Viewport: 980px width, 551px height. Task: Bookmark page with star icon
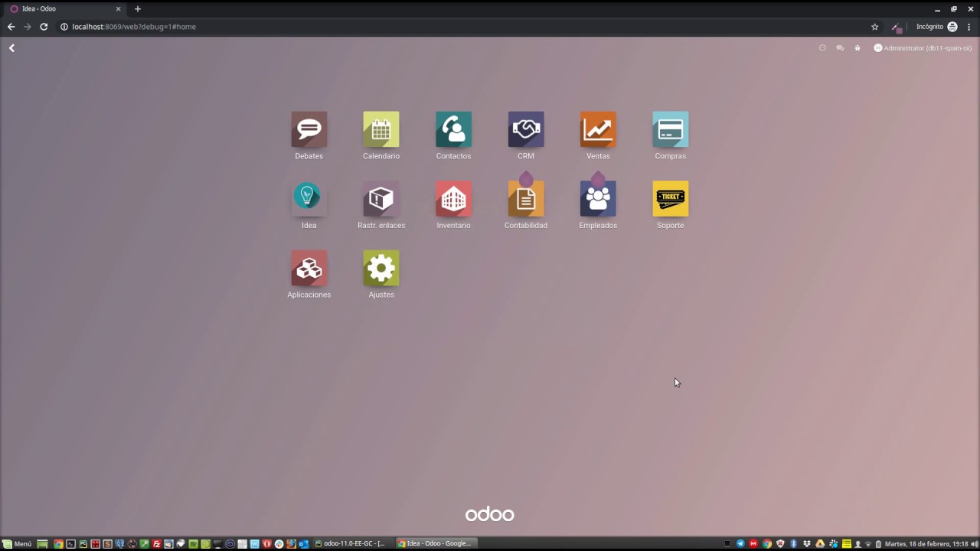[875, 27]
